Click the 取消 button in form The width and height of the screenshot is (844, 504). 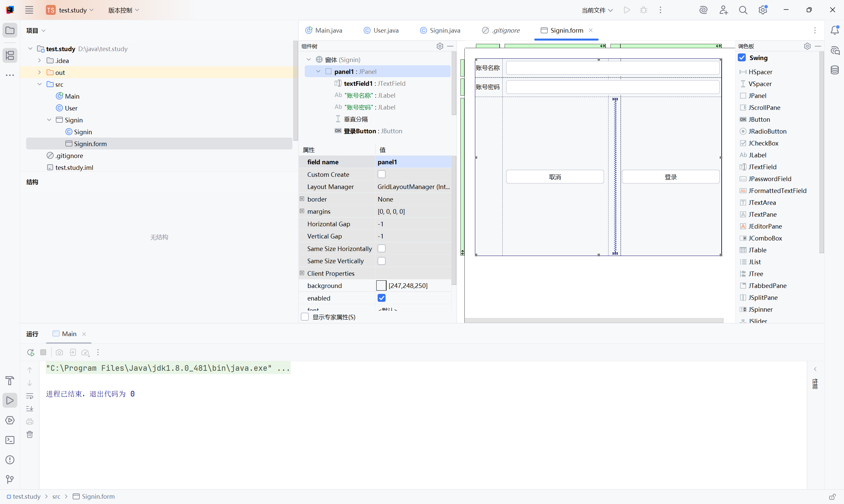pos(555,177)
